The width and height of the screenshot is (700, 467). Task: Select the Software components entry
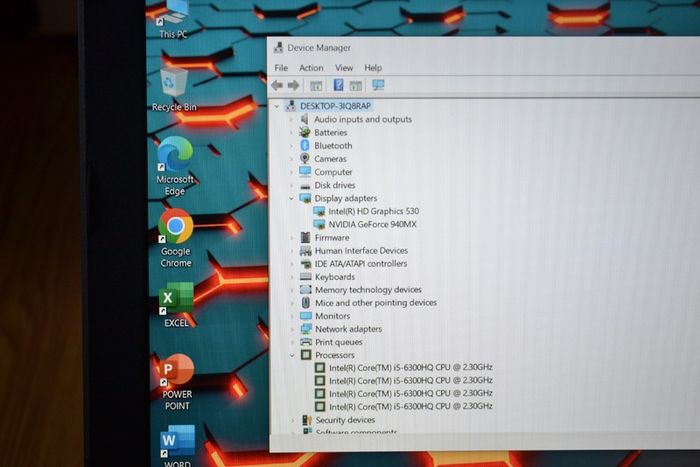point(356,432)
